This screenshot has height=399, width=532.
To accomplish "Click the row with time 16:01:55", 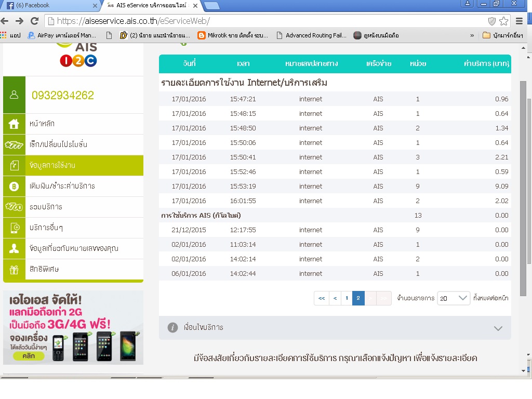I will pyautogui.click(x=335, y=201).
